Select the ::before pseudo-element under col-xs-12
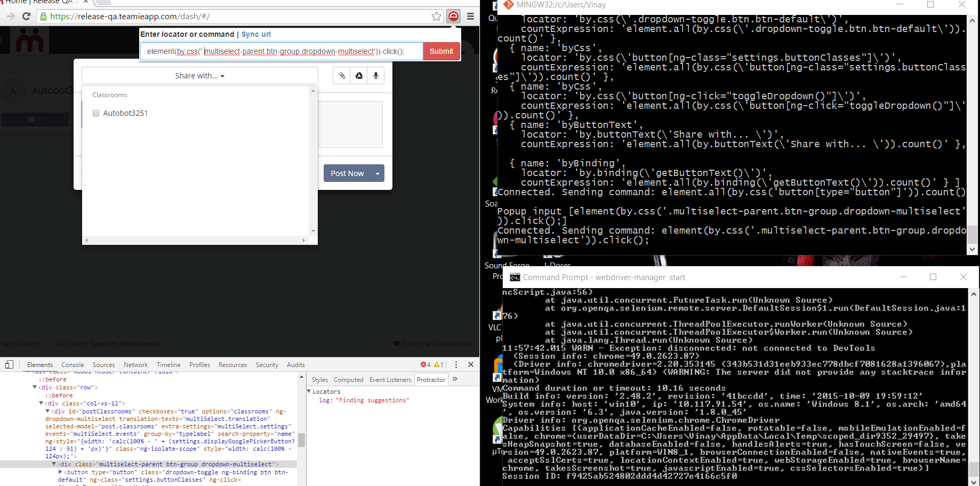Screen dimensions: 980x486 point(59,395)
